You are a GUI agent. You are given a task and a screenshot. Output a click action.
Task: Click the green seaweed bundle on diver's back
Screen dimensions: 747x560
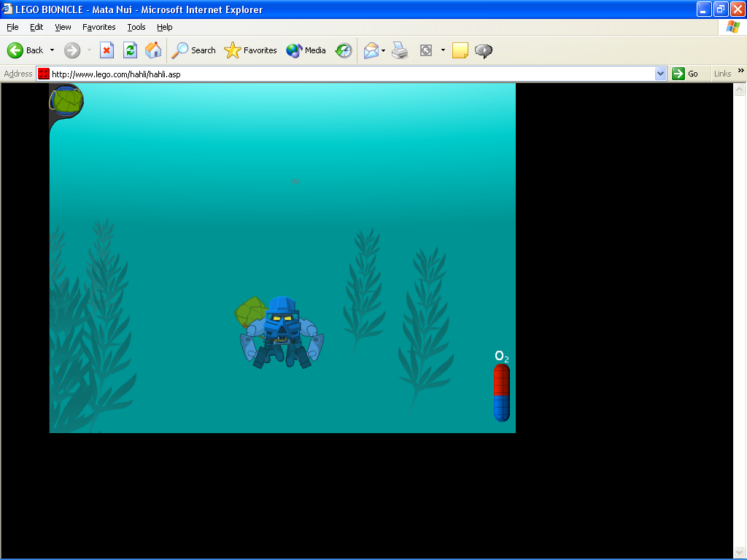tap(250, 312)
